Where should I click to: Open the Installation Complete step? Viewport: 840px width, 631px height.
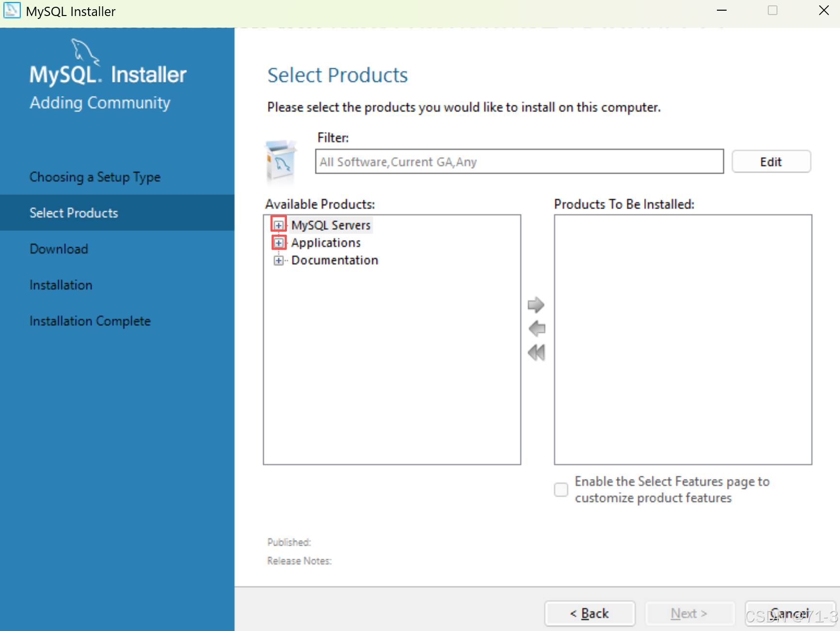click(90, 321)
